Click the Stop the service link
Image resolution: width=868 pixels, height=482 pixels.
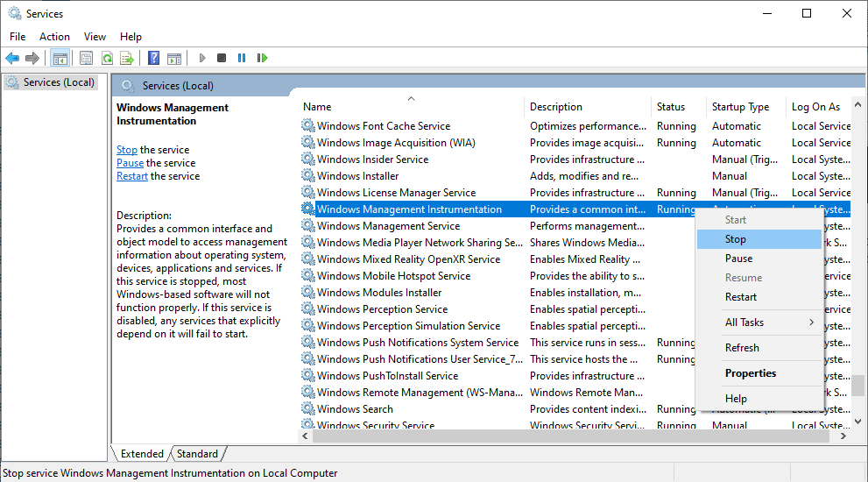click(127, 150)
